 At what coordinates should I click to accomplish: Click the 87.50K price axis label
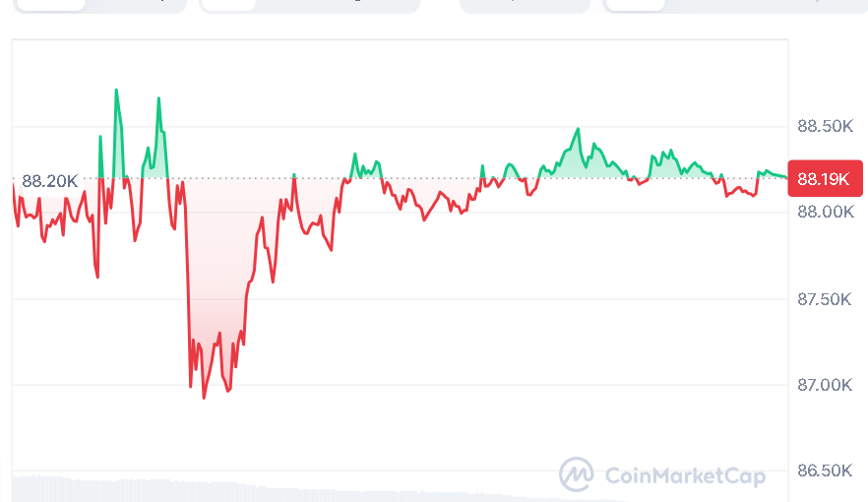[x=825, y=298]
